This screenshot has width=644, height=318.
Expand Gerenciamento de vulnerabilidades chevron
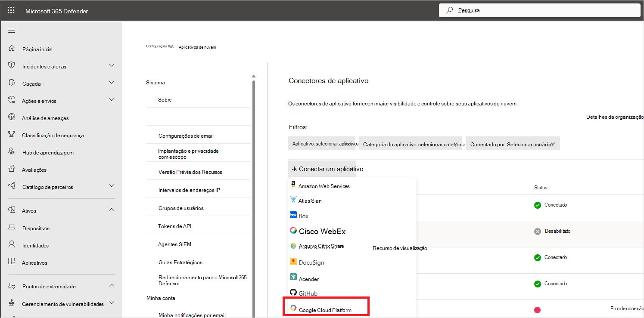(x=112, y=303)
